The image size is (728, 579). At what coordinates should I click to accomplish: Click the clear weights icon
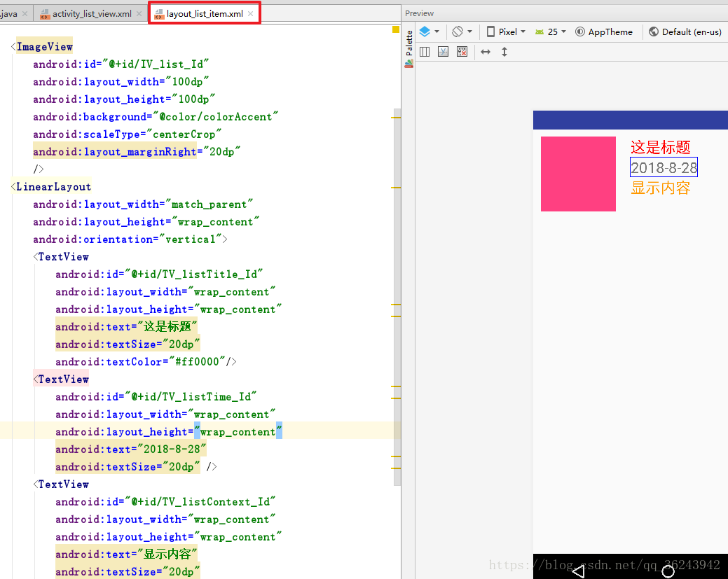(x=462, y=52)
